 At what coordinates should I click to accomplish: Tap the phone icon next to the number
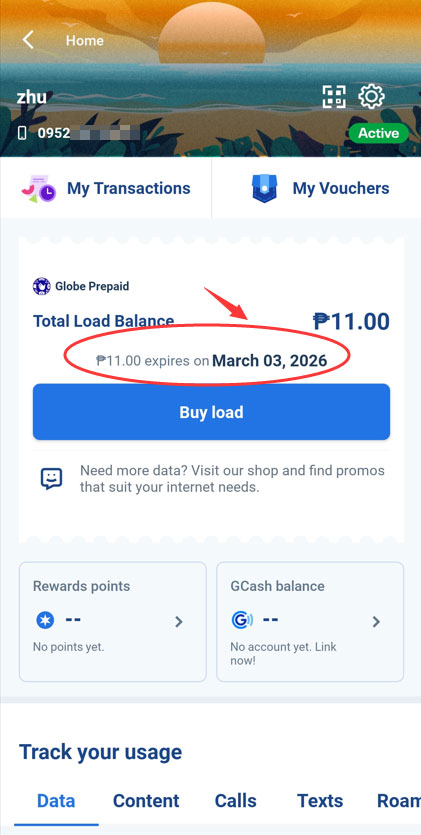(x=22, y=133)
